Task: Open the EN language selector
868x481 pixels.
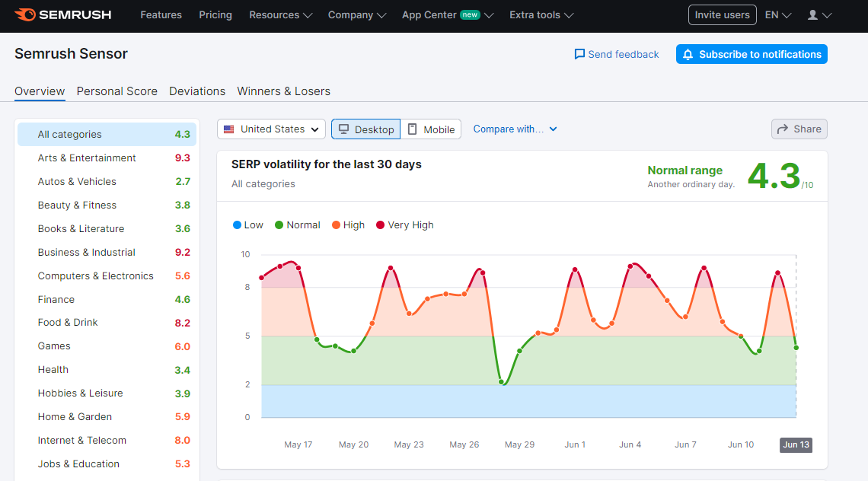Action: point(777,15)
